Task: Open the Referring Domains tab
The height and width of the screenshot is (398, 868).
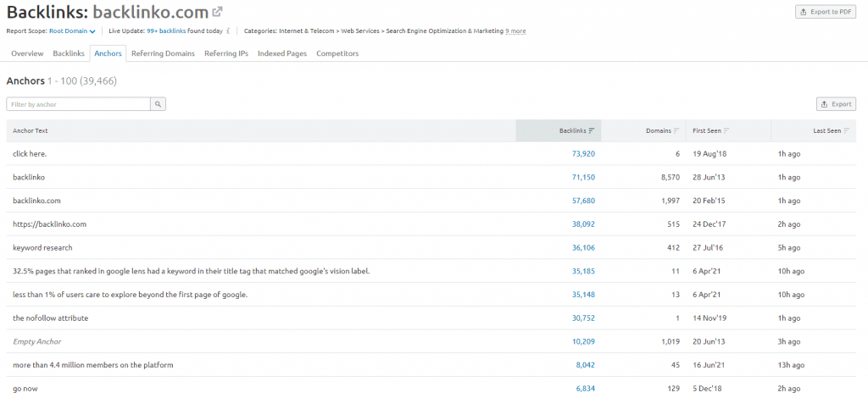Action: tap(163, 53)
